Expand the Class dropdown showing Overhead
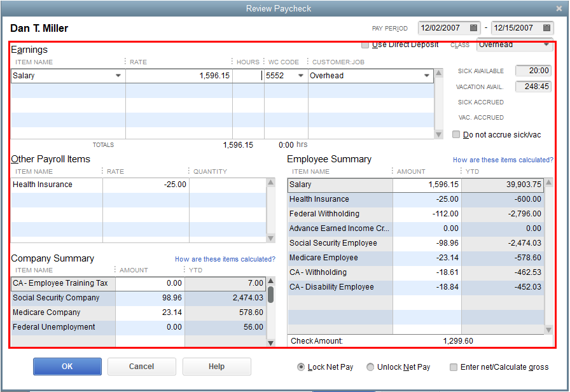This screenshot has height=392, width=570. tap(546, 45)
